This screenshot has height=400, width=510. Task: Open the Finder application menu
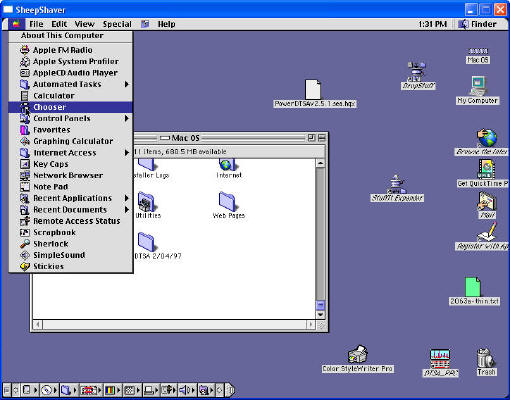(x=478, y=24)
